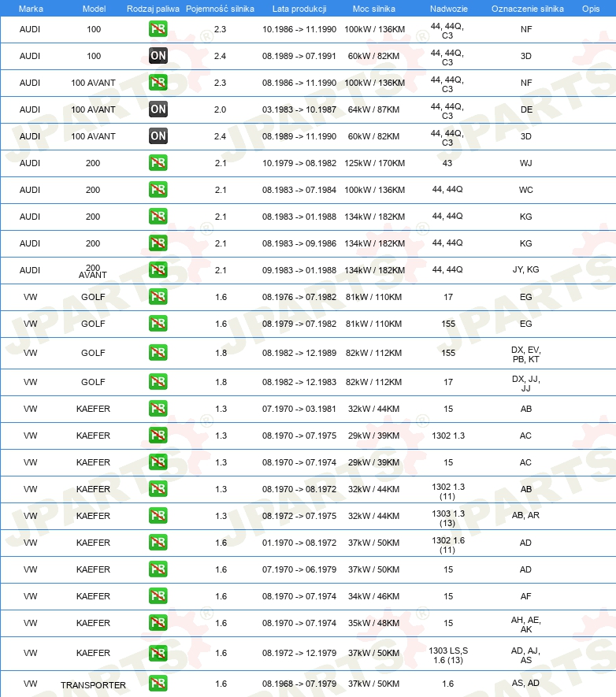Click petrol icon in KAEFER 07.1970->03.1981 row
The height and width of the screenshot is (697, 616).
(158, 409)
